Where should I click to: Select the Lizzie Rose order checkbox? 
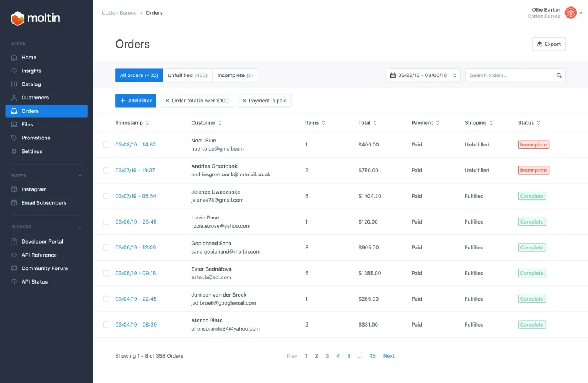(106, 222)
